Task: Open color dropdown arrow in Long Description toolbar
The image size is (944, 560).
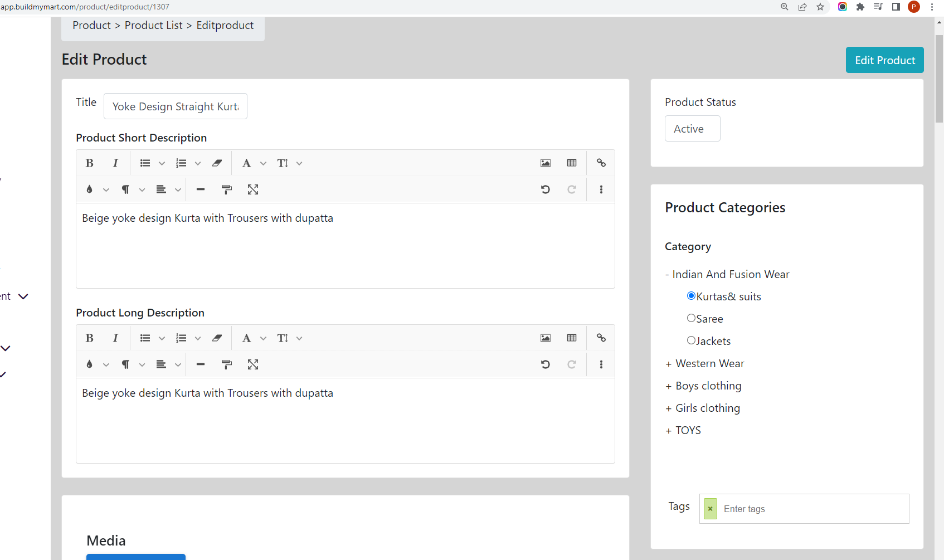Action: [106, 364]
